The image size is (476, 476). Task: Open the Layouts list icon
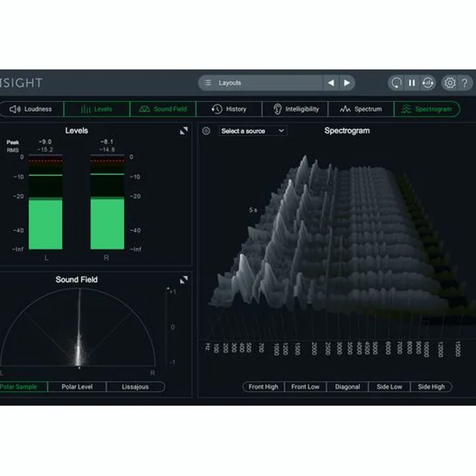208,83
